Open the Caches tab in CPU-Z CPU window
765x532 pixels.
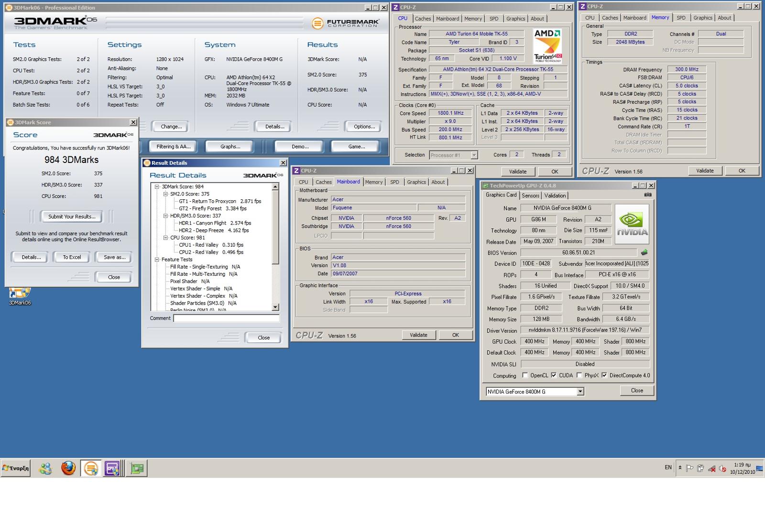423,19
